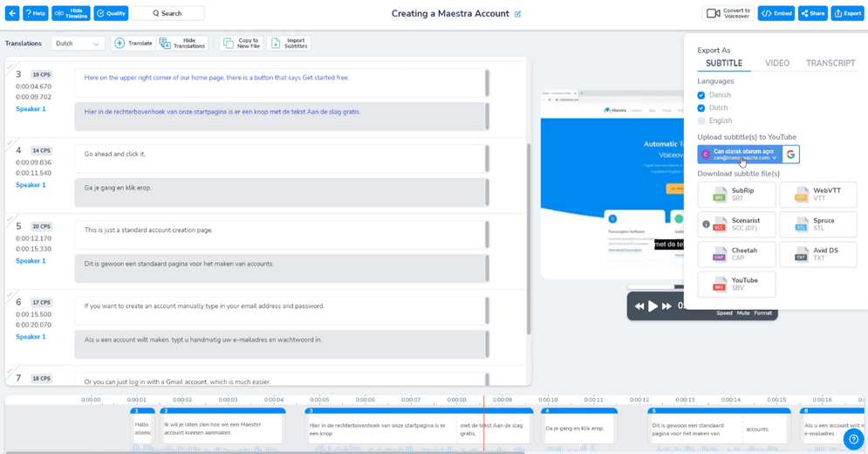Screen dimensions: 868x454
Task: Click the Scenarist info icon
Action: point(706,224)
